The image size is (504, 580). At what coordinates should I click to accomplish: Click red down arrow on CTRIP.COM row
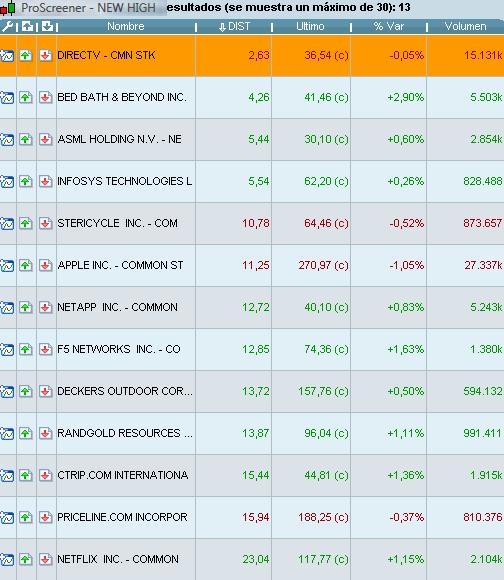(45, 475)
